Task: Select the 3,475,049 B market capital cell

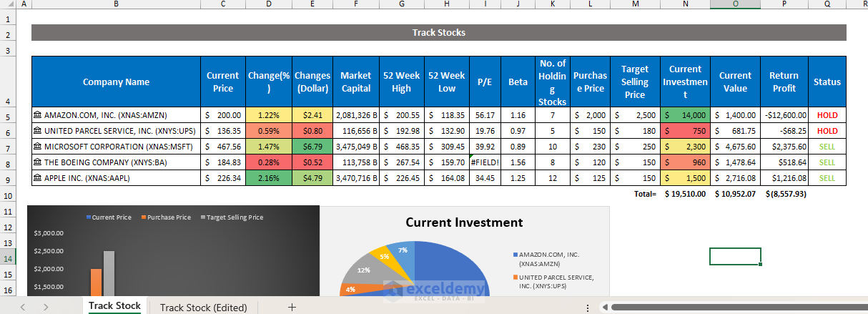Action: [x=355, y=147]
